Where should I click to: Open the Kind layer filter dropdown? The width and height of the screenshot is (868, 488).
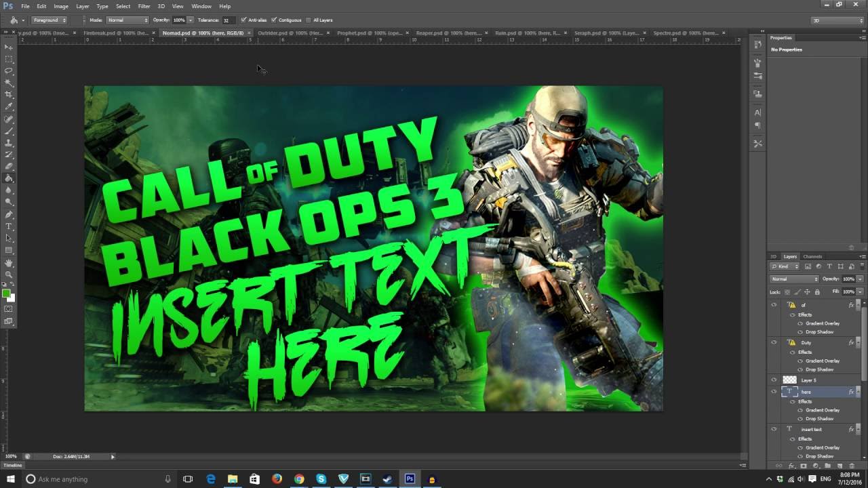[785, 266]
